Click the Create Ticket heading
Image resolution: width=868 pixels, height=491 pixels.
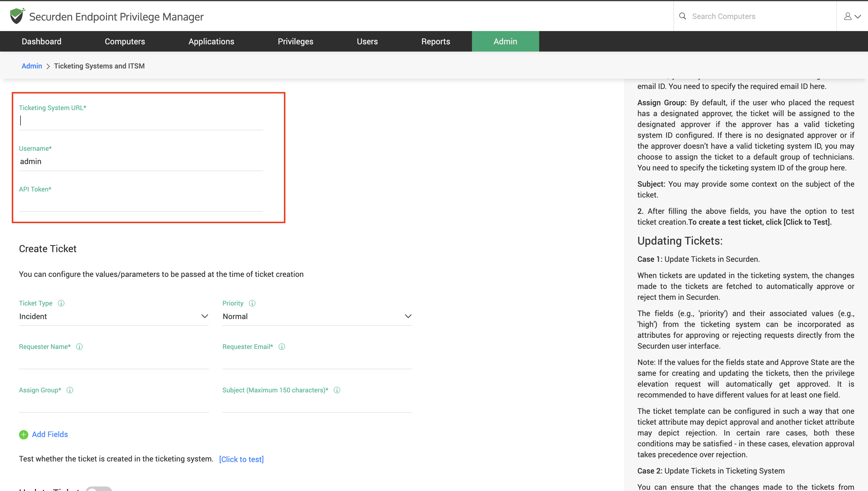[48, 249]
